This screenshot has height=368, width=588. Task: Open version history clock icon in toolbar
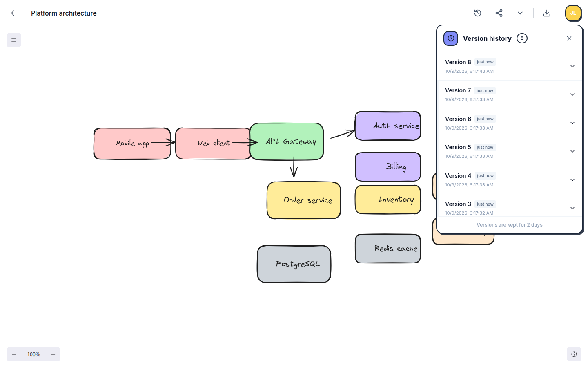tap(478, 13)
